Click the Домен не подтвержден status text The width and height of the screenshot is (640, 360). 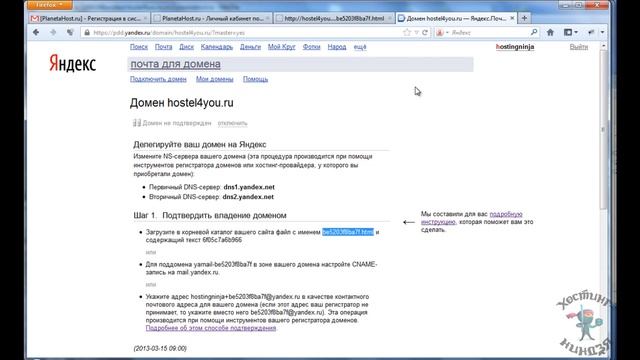coord(177,123)
